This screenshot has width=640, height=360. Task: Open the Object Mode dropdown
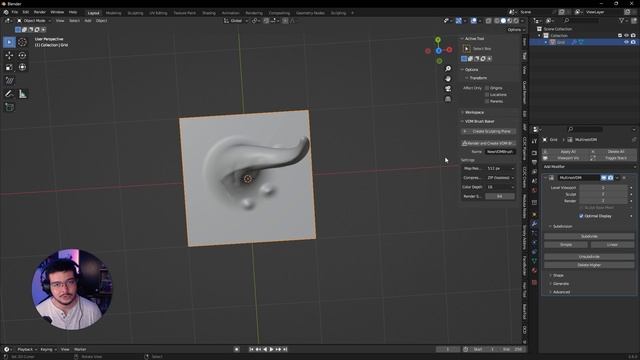click(x=34, y=20)
